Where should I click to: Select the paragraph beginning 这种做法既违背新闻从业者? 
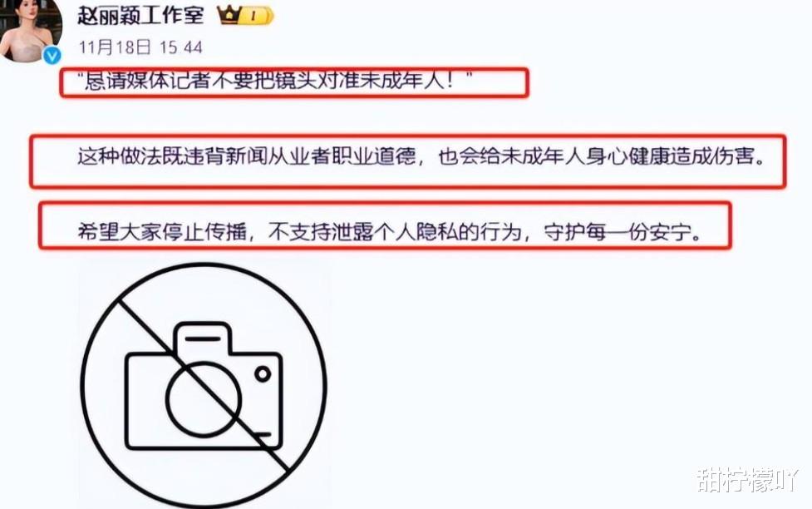click(421, 156)
